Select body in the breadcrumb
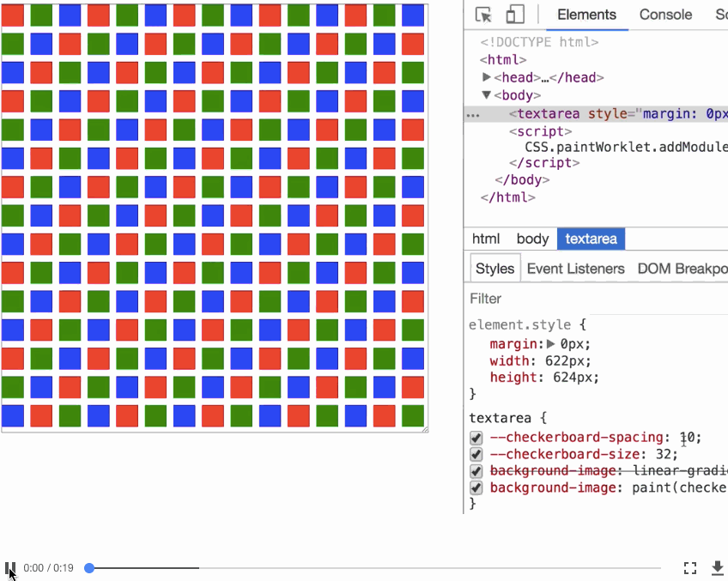The width and height of the screenshot is (728, 581). 532,239
